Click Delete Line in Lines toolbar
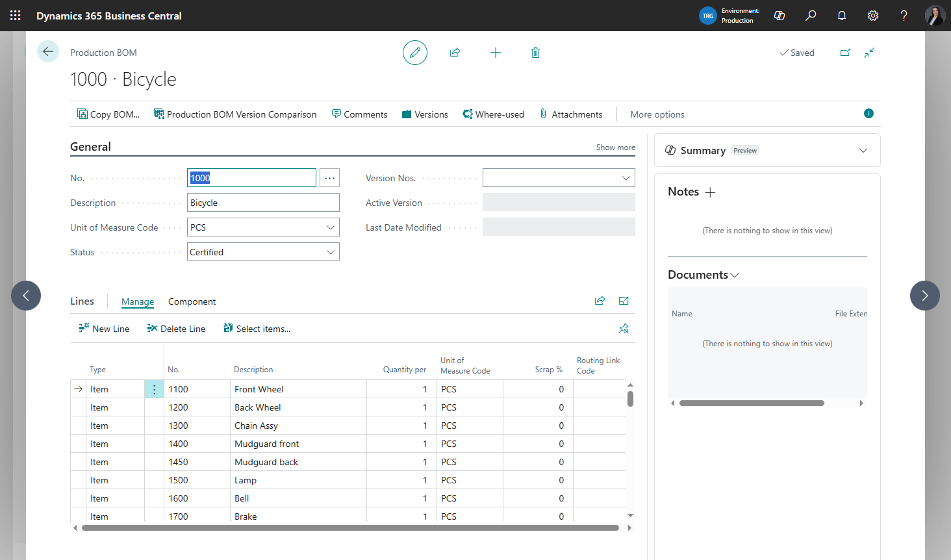The height and width of the screenshot is (560, 951). (x=176, y=329)
